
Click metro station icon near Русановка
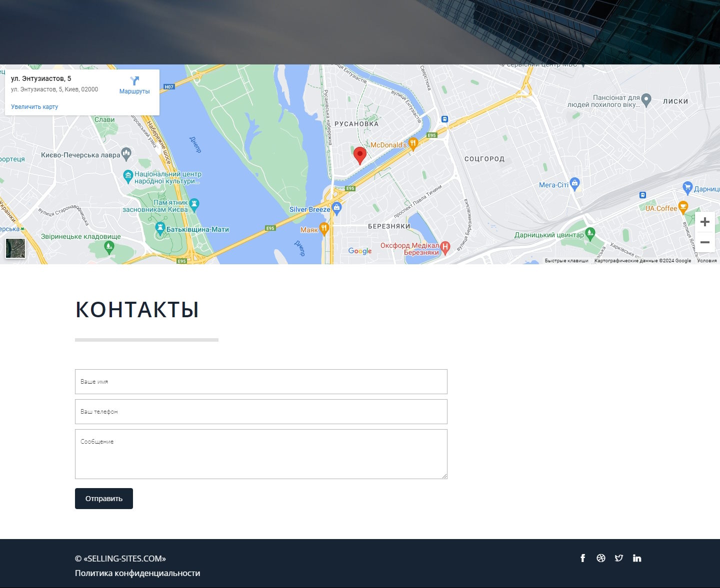444,119
